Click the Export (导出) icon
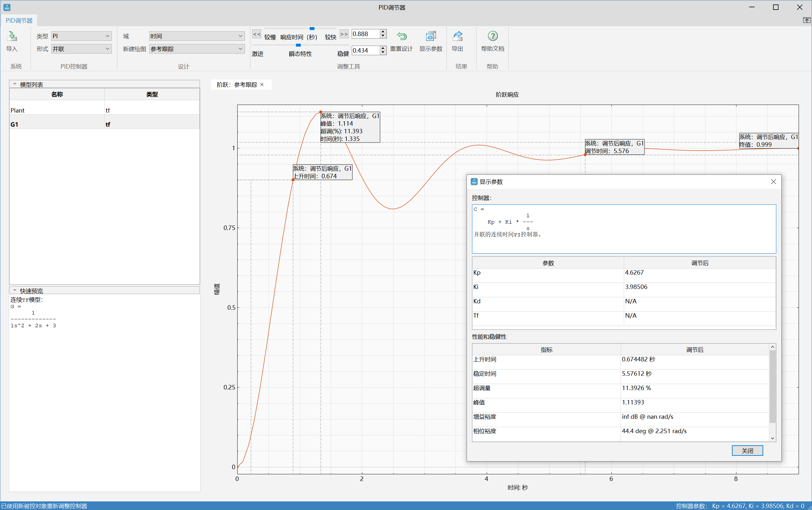Image resolution: width=812 pixels, height=510 pixels. pos(457,36)
